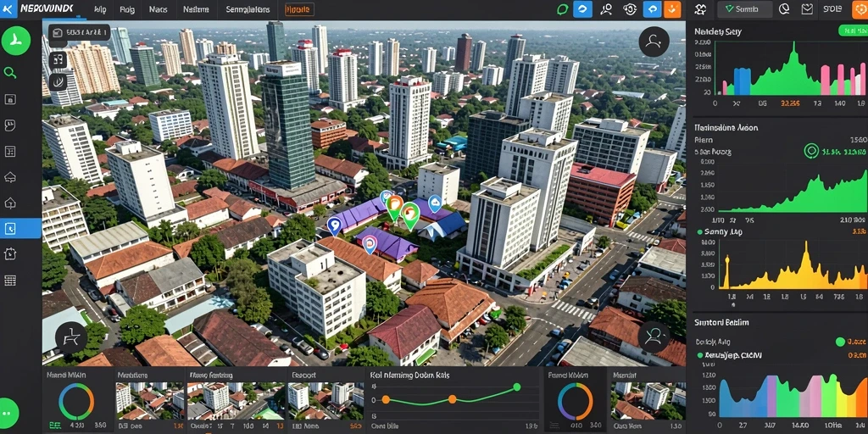Open the grid table icon at sidebar bottom
Viewport: 868px width, 434px height.
click(x=10, y=280)
